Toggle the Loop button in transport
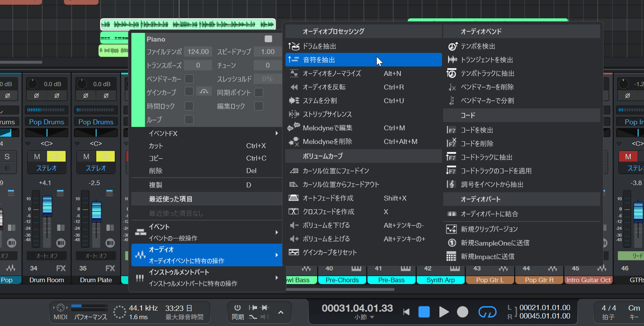This screenshot has width=644, height=326. (x=487, y=312)
